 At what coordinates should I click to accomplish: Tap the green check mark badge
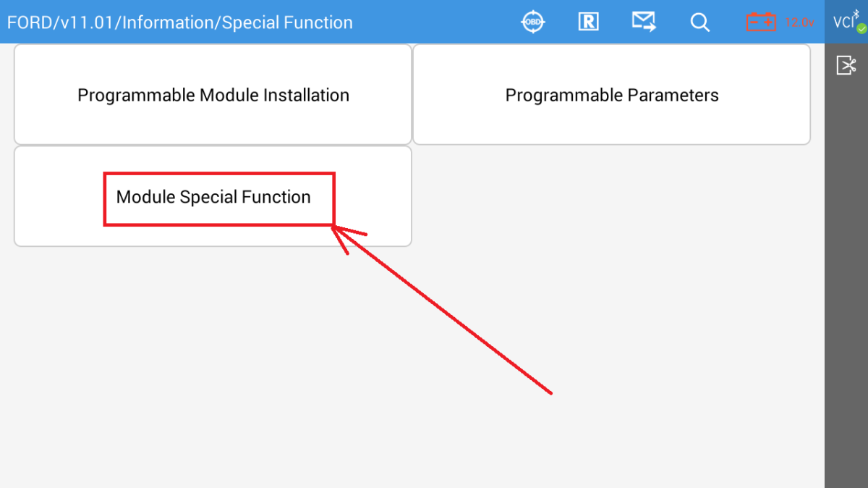(x=861, y=29)
